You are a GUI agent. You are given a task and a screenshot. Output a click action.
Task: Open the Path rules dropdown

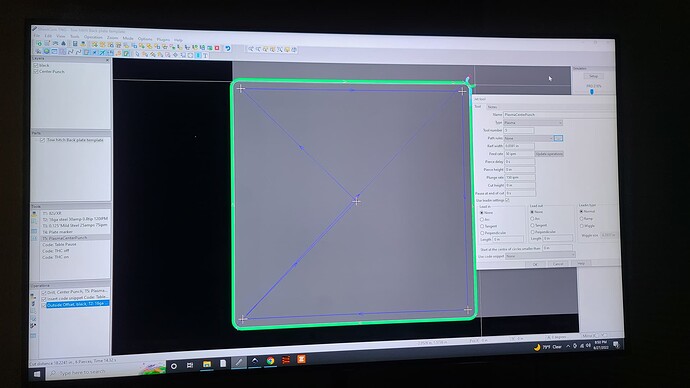(x=528, y=138)
